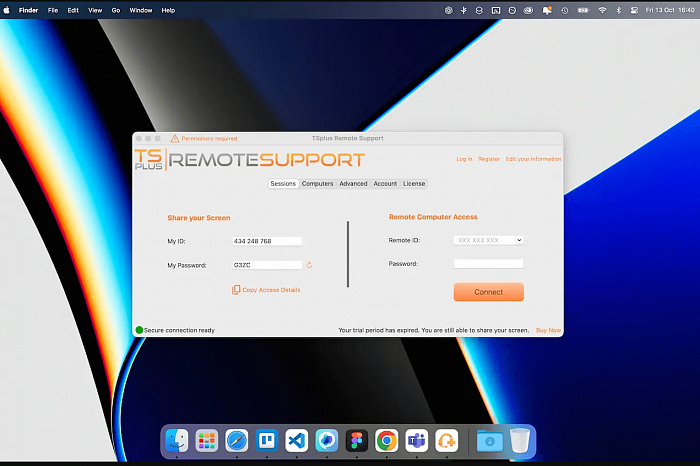Open Google Chrome from the dock
Viewport: 700px width, 466px height.
(x=387, y=441)
